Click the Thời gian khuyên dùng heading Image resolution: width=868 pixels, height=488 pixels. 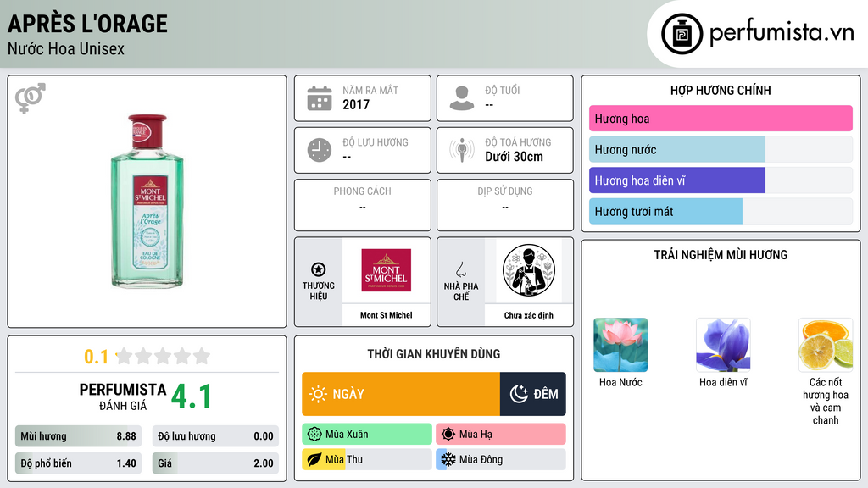(434, 354)
